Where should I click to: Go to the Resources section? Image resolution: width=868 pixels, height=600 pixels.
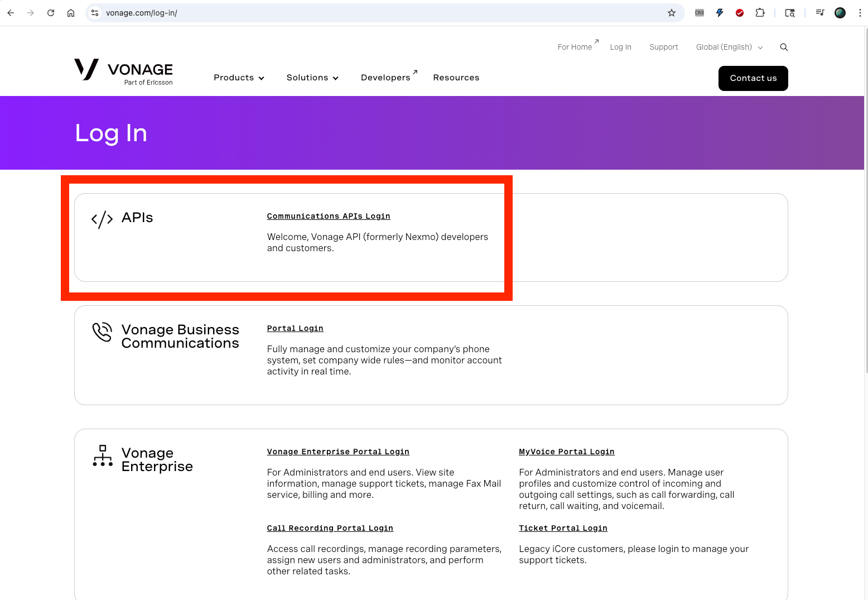456,78
